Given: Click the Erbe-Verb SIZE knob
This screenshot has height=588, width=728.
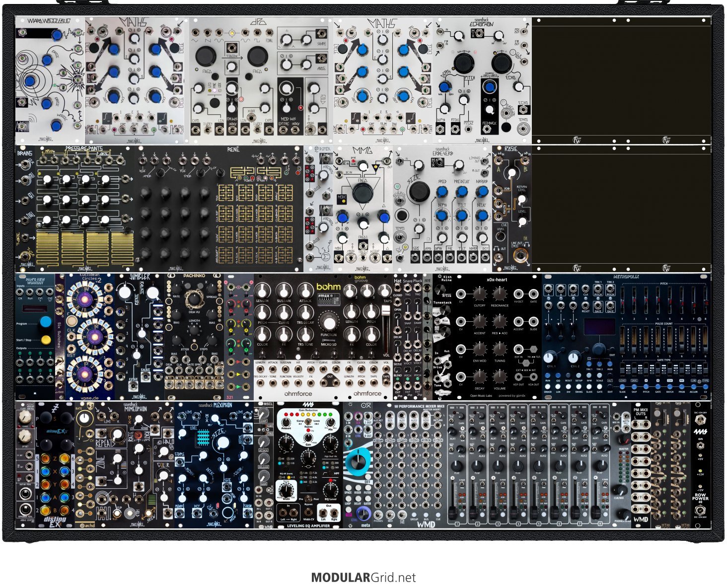Looking at the screenshot, I should [420, 192].
